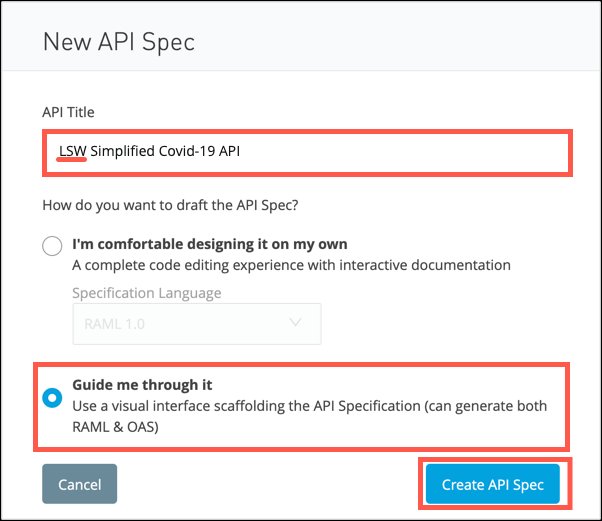Place cursor on "Covid-19" in the title field
602x521 pixels.
coord(187,151)
